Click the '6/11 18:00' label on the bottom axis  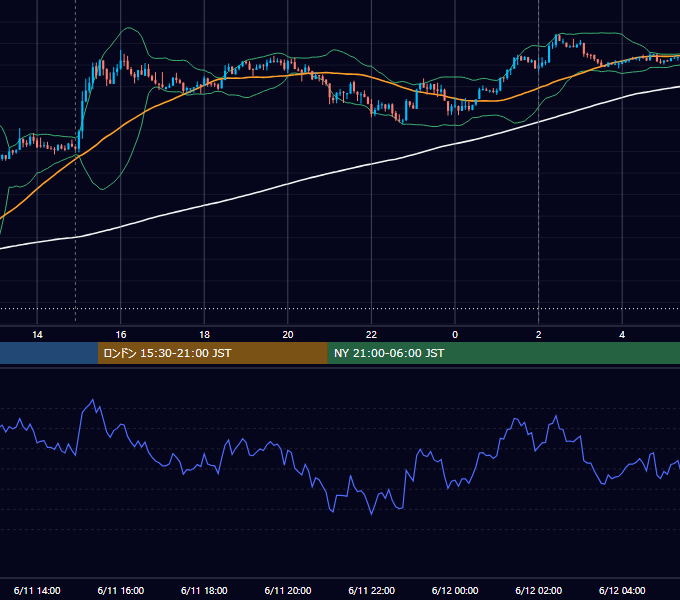click(204, 590)
